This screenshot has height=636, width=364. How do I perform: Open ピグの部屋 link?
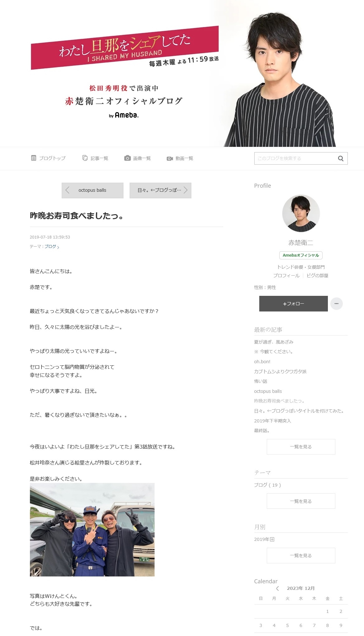click(318, 276)
